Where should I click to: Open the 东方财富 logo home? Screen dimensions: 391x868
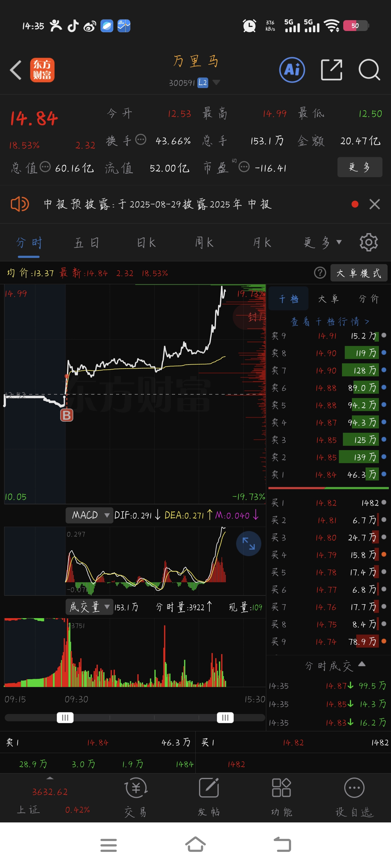[x=42, y=70]
